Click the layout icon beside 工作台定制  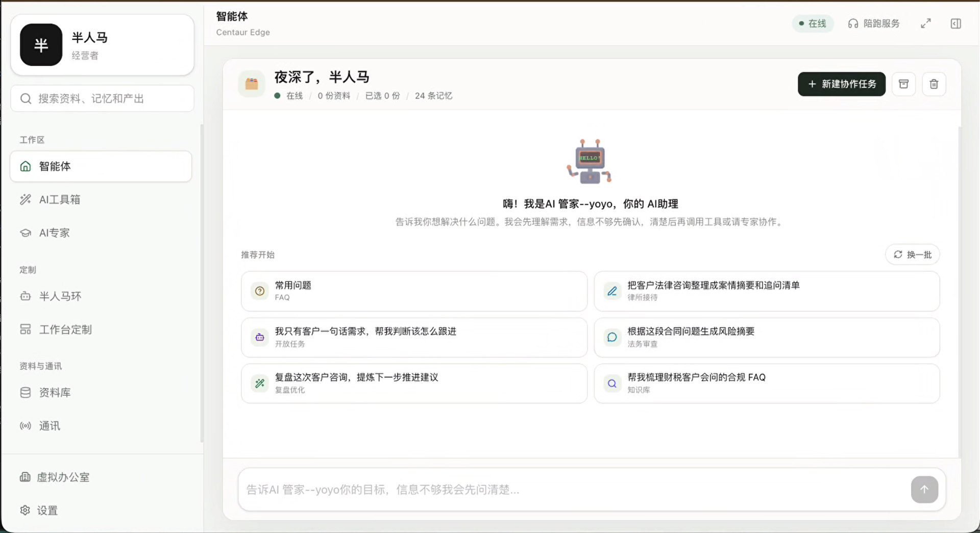coord(26,329)
